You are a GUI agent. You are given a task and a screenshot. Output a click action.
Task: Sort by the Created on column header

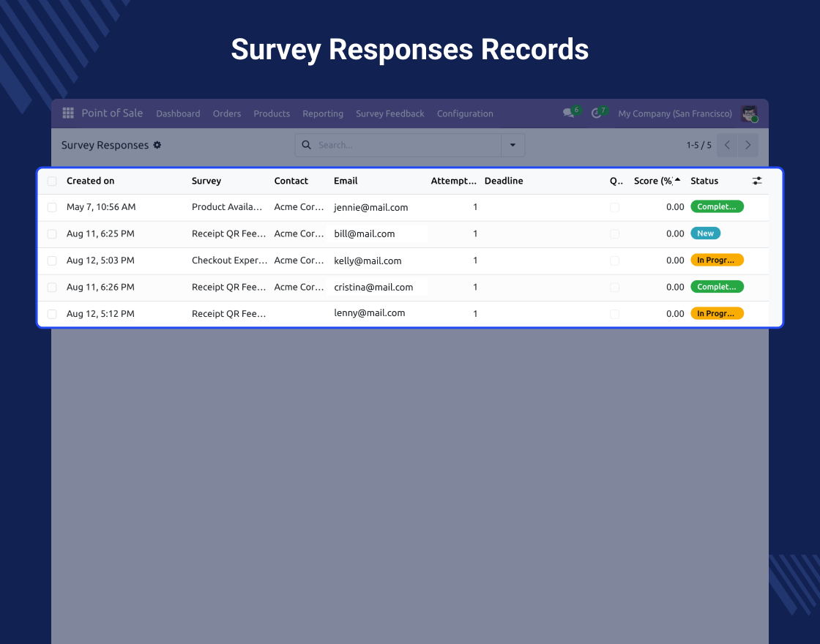click(x=91, y=181)
